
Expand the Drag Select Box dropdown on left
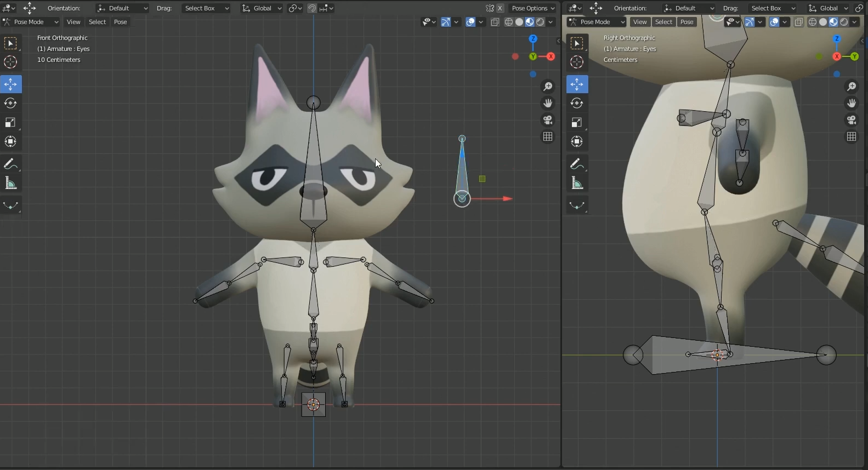206,8
